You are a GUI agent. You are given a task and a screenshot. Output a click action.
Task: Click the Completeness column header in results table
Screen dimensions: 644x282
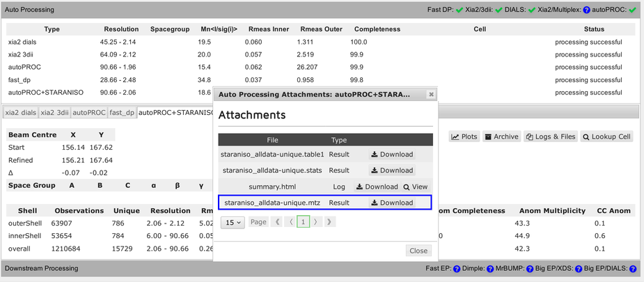click(x=377, y=29)
